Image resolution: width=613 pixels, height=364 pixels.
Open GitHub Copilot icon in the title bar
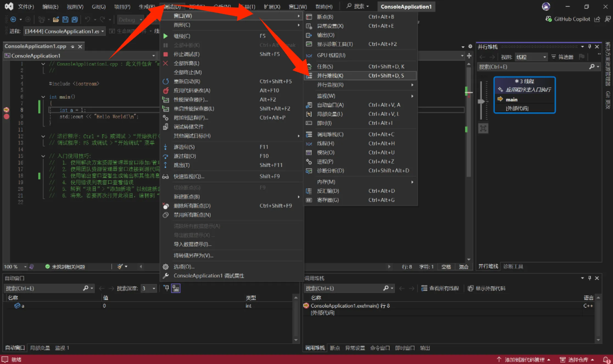point(548,19)
